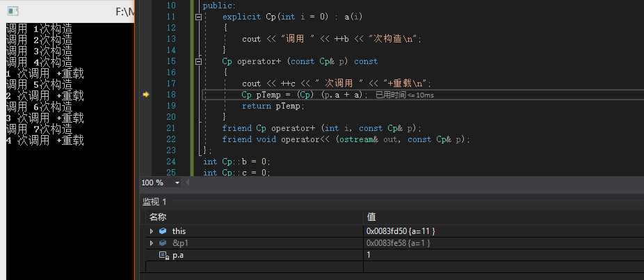Collapse the explicit Cp constructor outline box

click(199, 16)
